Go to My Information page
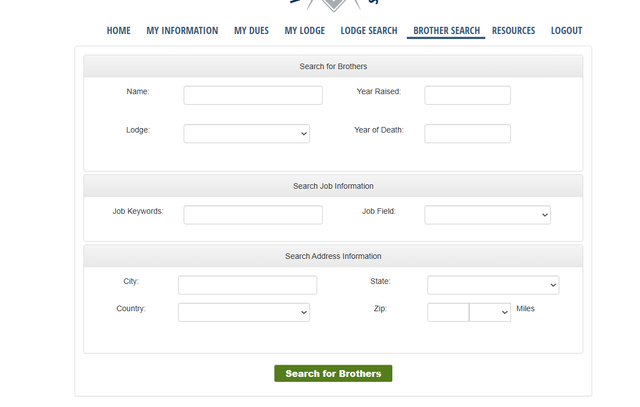 tap(182, 31)
